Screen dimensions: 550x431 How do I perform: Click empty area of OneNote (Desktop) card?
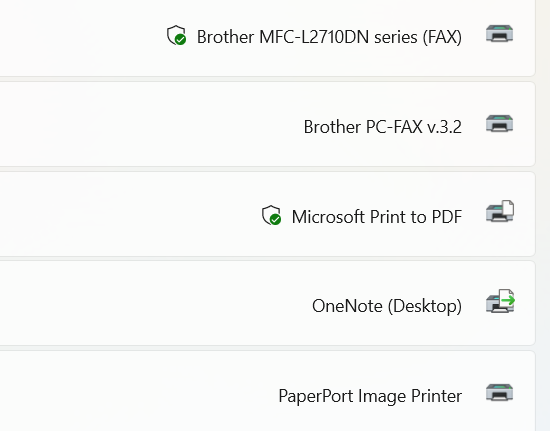[x=140, y=304]
